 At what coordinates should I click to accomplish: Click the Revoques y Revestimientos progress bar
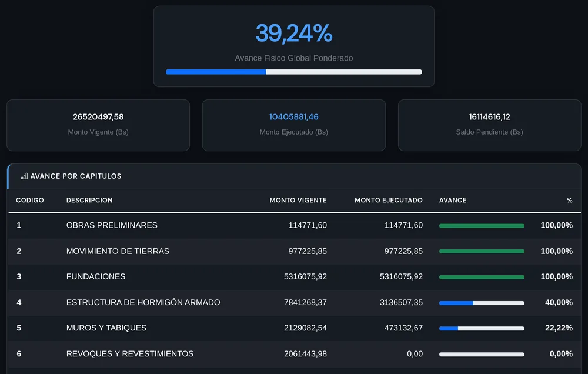click(482, 355)
